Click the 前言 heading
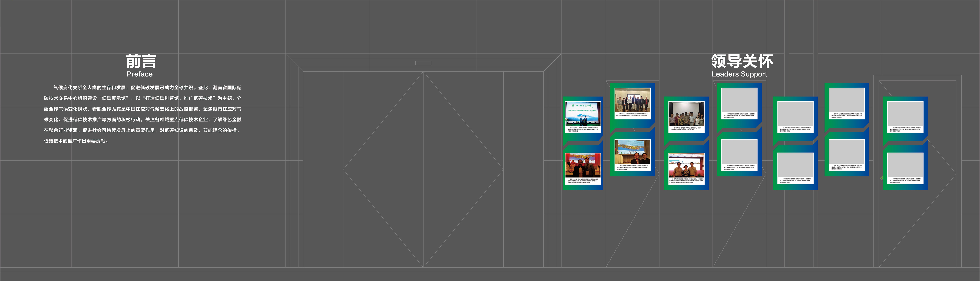Screen dimensions: 980x281 point(141,61)
